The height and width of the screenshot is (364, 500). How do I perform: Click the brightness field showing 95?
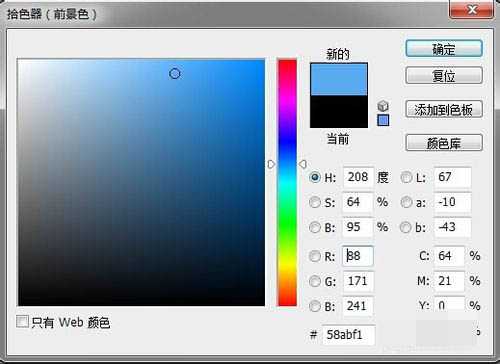pyautogui.click(x=358, y=227)
